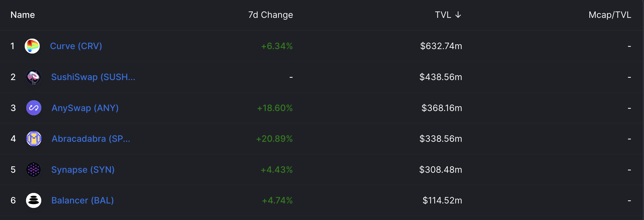
Task: Open the Curve (CRV) protocol link
Action: [76, 46]
